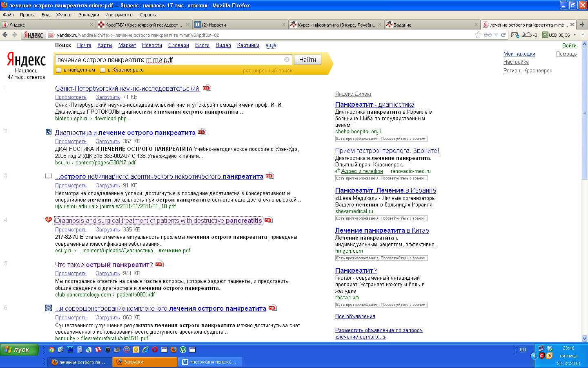Click the Найти search button
This screenshot has height=368, width=588.
point(307,60)
